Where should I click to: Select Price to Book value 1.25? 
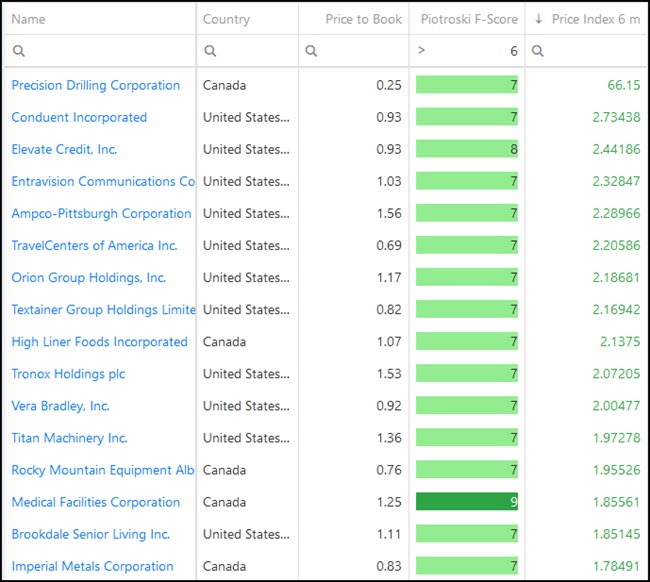389,502
